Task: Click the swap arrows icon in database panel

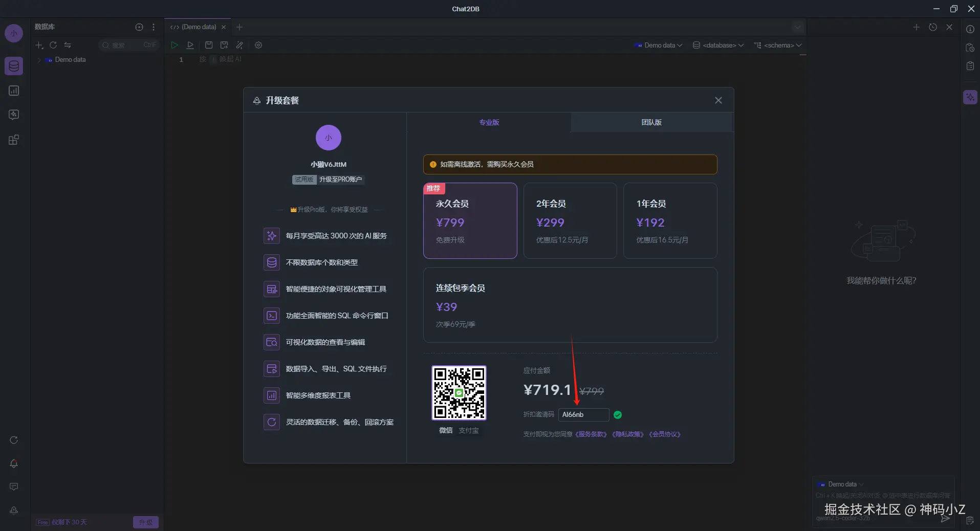Action: point(68,45)
